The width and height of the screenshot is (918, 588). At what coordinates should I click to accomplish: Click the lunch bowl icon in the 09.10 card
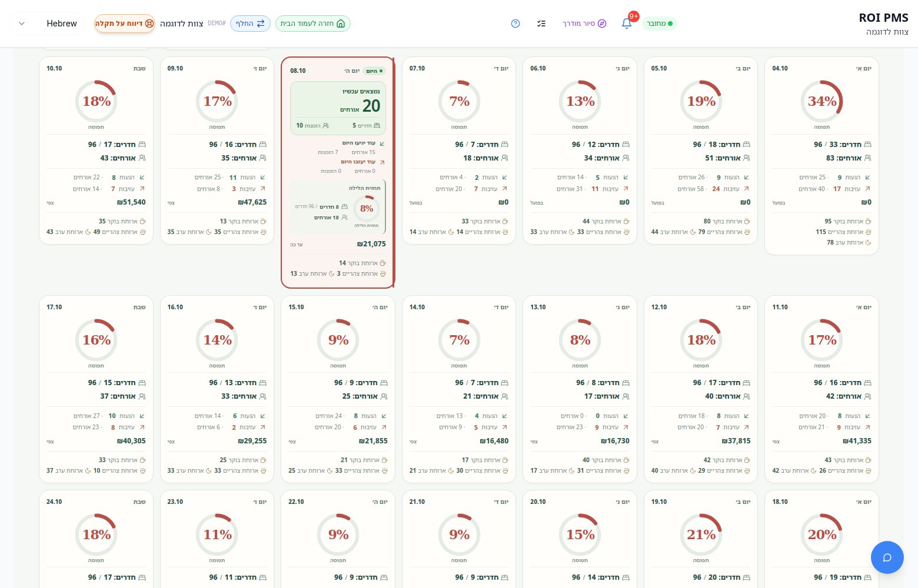pyautogui.click(x=263, y=232)
